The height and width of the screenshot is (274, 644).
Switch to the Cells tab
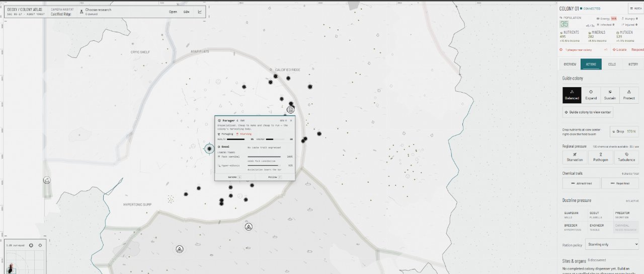pos(612,64)
